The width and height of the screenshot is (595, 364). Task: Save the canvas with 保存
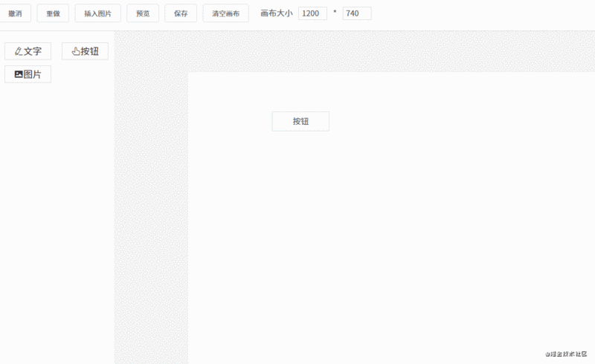coord(181,13)
